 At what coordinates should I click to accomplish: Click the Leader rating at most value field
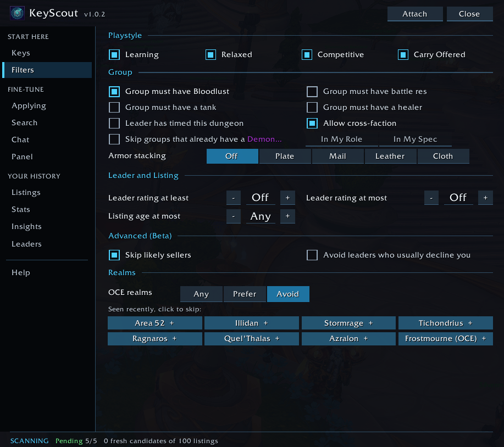[458, 198]
